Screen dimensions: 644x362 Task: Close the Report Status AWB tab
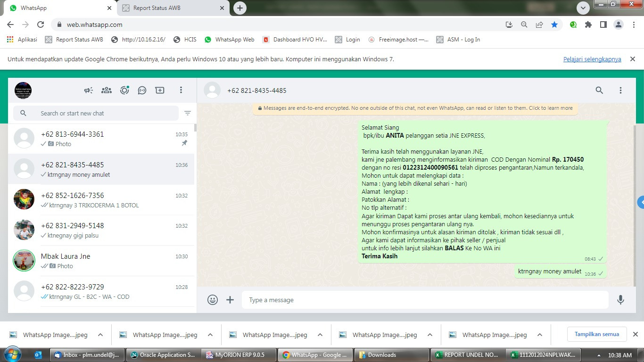pyautogui.click(x=222, y=8)
